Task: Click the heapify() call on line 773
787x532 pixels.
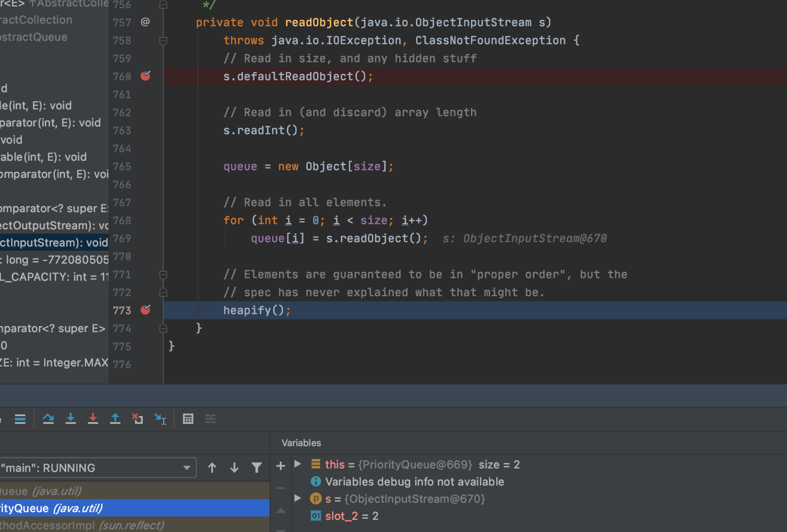Action: click(257, 310)
